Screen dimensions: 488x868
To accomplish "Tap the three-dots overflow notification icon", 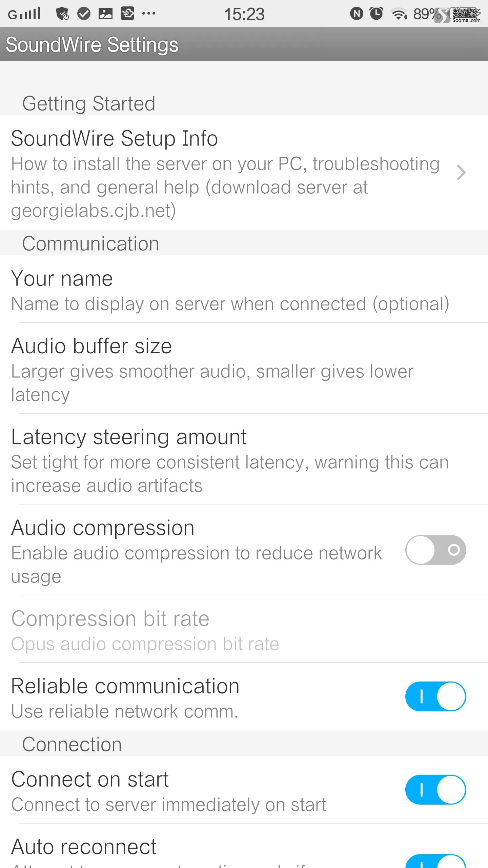I will point(149,14).
